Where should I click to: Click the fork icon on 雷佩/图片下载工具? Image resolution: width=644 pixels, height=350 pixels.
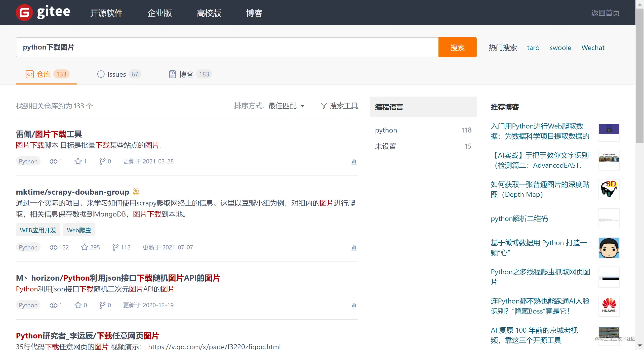click(x=102, y=161)
